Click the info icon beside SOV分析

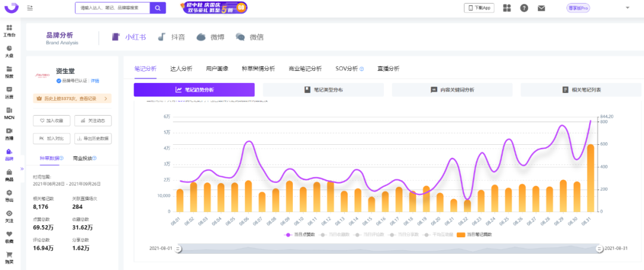click(x=362, y=69)
